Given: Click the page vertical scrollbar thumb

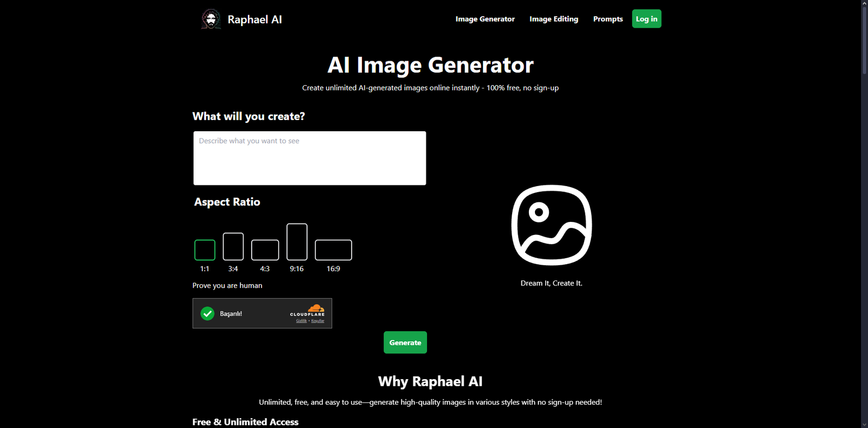Looking at the screenshot, I should (x=865, y=41).
